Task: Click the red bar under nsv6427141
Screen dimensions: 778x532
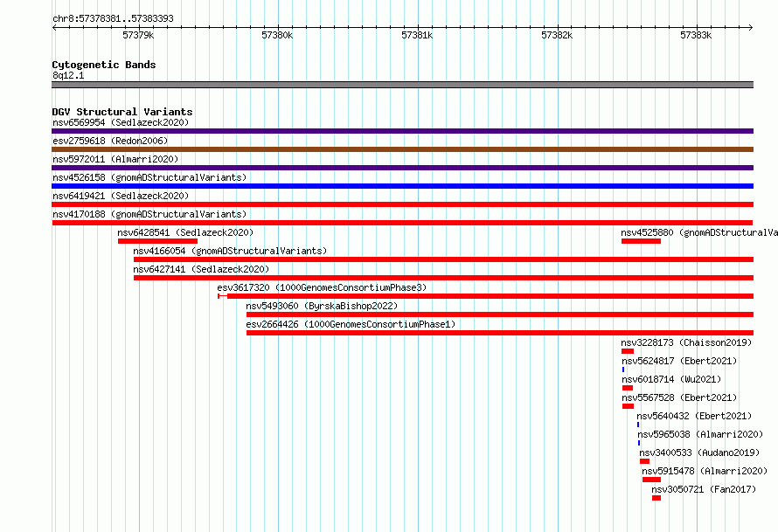Action: (443, 278)
